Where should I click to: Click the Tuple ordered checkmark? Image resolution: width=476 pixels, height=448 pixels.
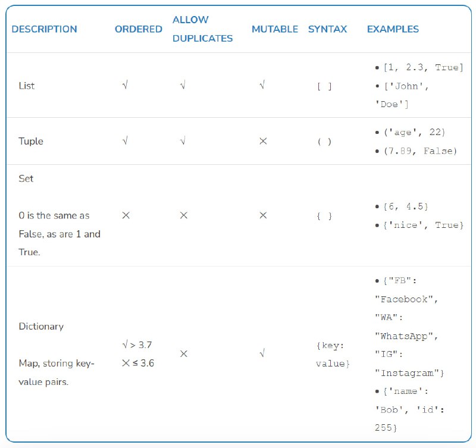(125, 140)
